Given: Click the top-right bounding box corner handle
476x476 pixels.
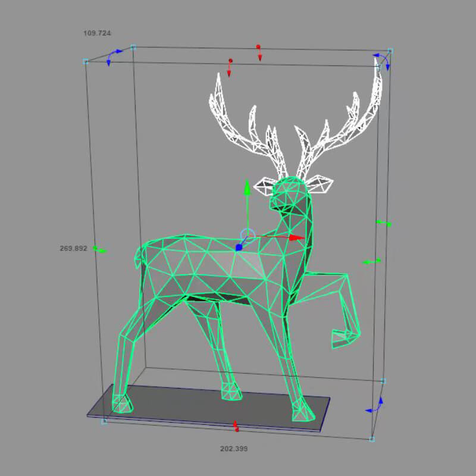Looking at the screenshot, I should 390,52.
